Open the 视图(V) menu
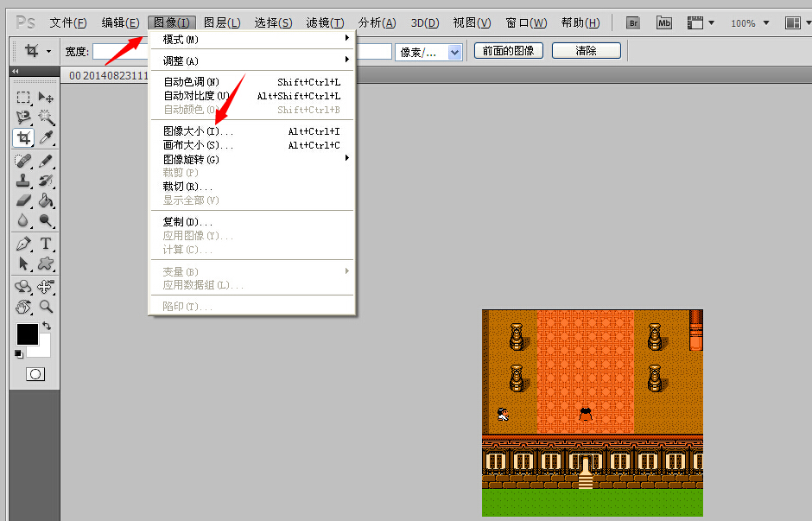The image size is (812, 521). point(472,23)
